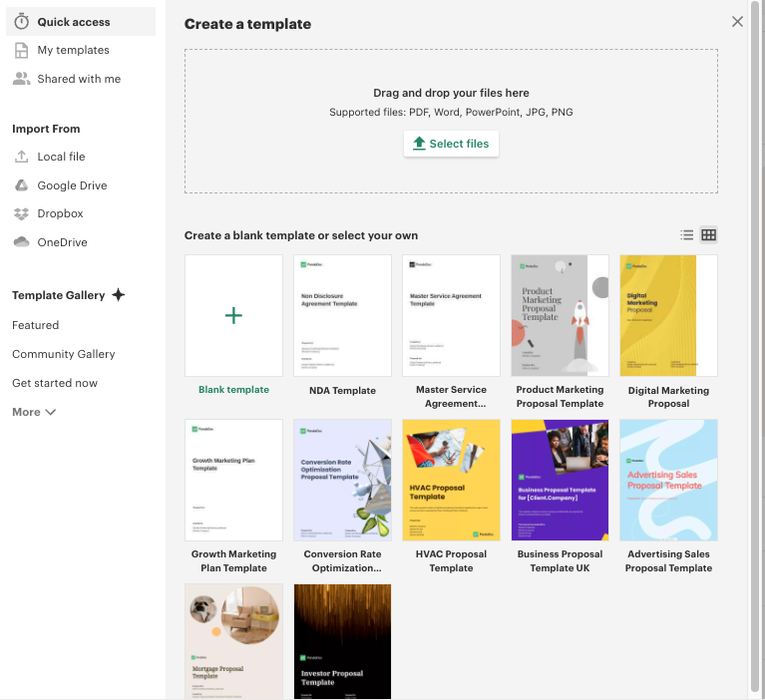Close the Create a template dialog
765x700 pixels.
click(737, 22)
